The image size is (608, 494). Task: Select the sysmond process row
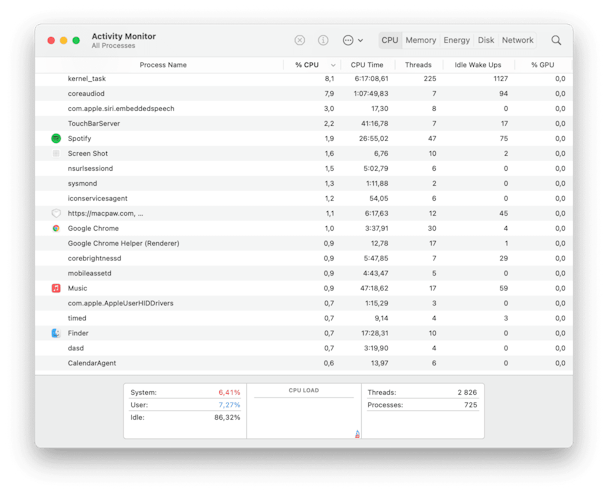coord(304,183)
